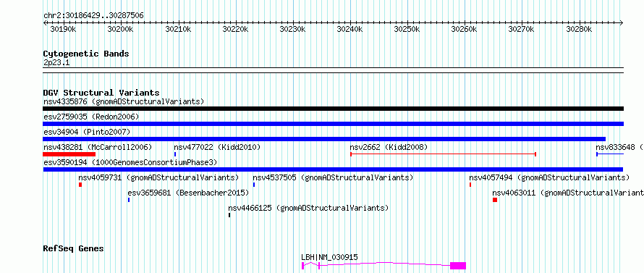Click the 30200k ruler tick label
The width and height of the screenshot is (644, 273).
pyautogui.click(x=120, y=29)
